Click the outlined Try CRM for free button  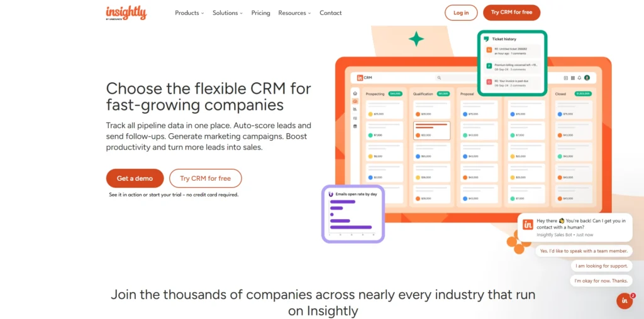point(206,178)
